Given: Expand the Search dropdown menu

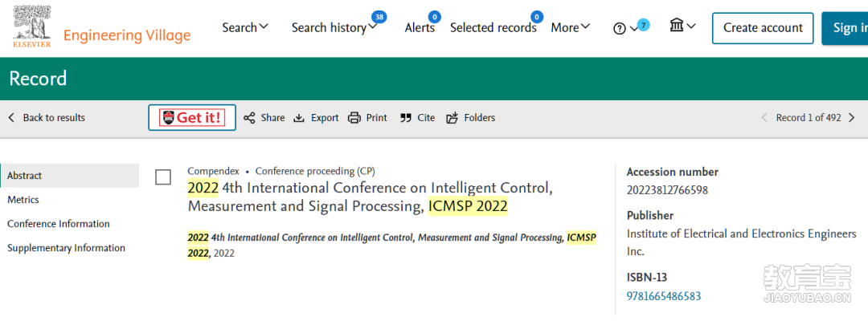Looking at the screenshot, I should (x=245, y=27).
